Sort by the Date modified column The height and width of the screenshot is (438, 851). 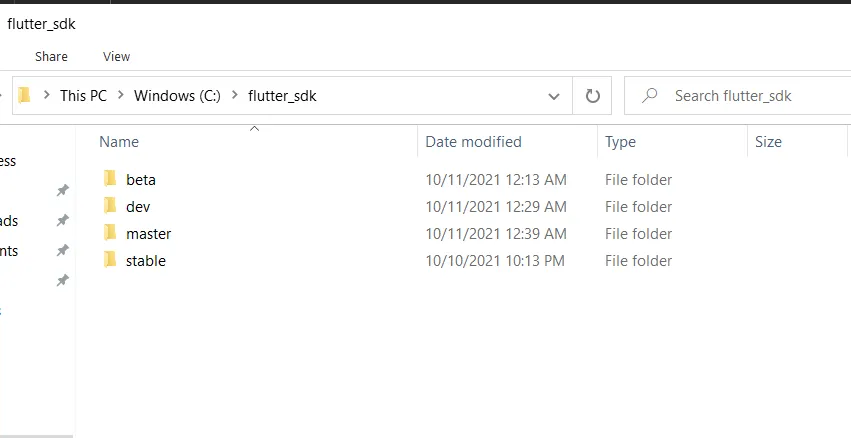coord(473,142)
